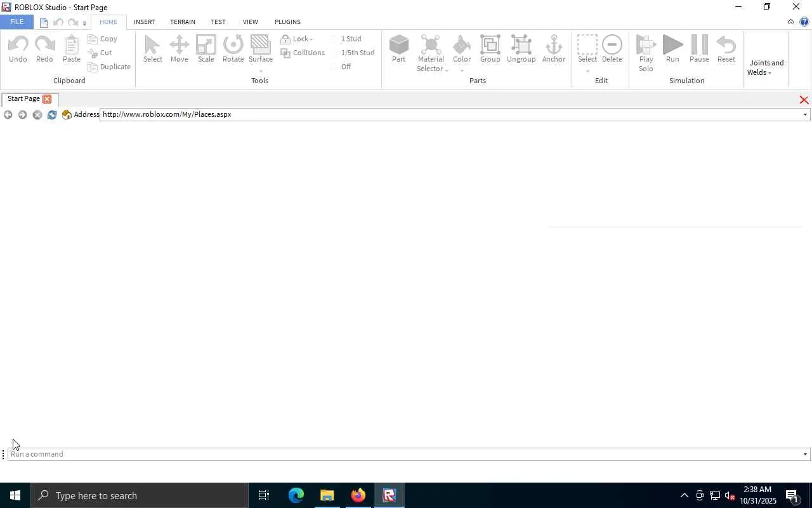
Task: Run the simulation
Action: pyautogui.click(x=672, y=49)
